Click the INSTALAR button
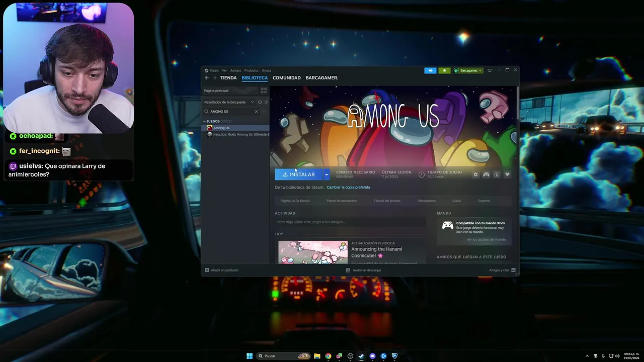This screenshot has height=362, width=644. click(299, 174)
